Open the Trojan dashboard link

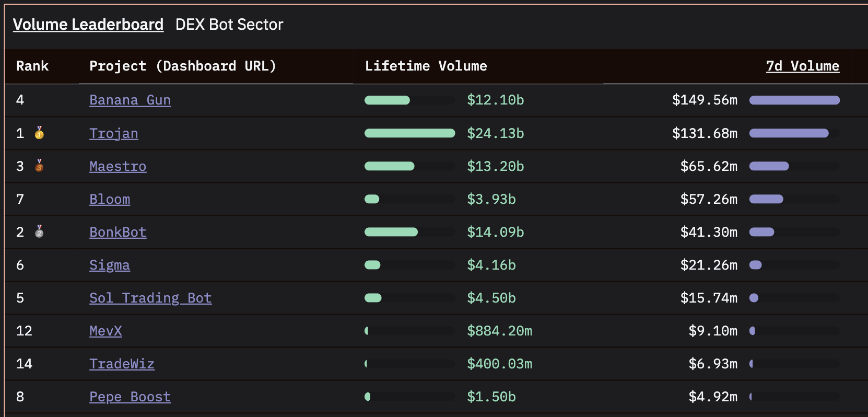point(114,133)
